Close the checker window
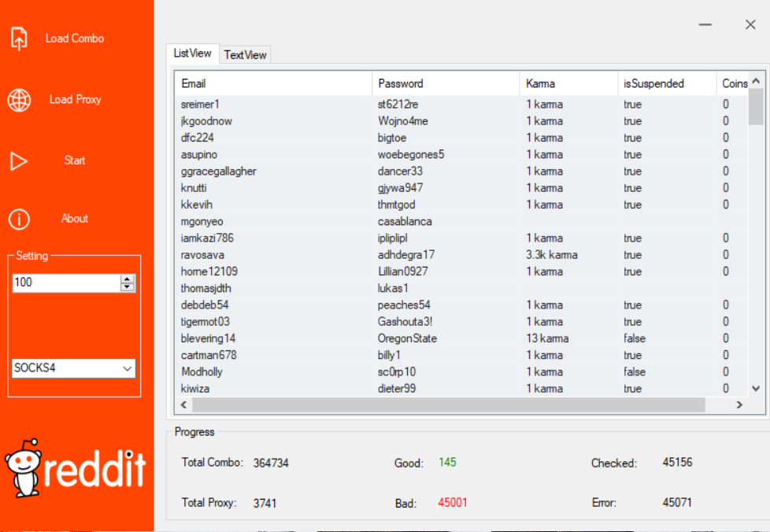This screenshot has height=532, width=770. [x=750, y=24]
